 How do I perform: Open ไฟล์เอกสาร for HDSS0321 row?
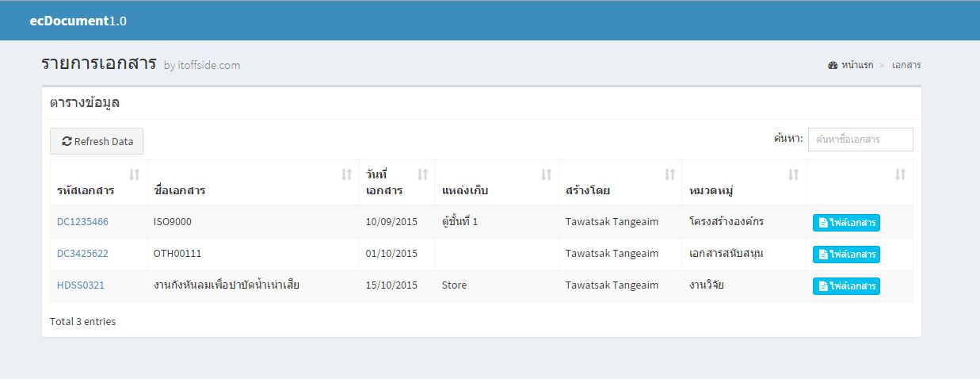pos(846,286)
